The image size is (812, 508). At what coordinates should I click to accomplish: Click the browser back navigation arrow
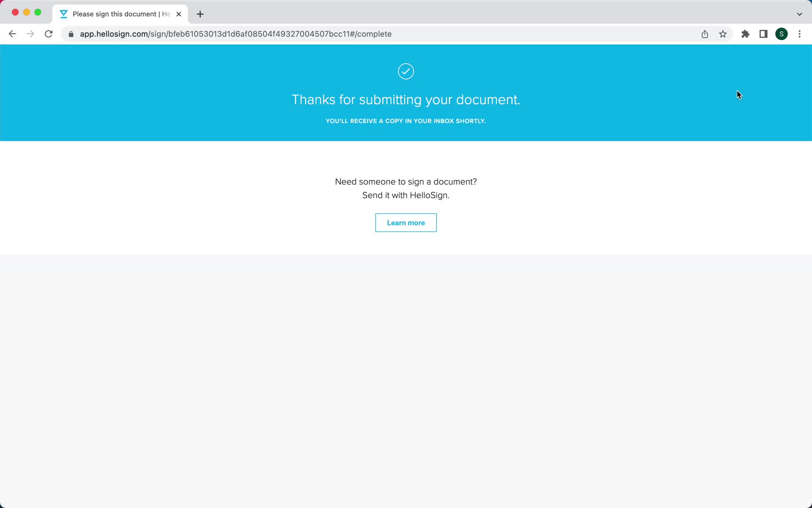click(x=12, y=34)
